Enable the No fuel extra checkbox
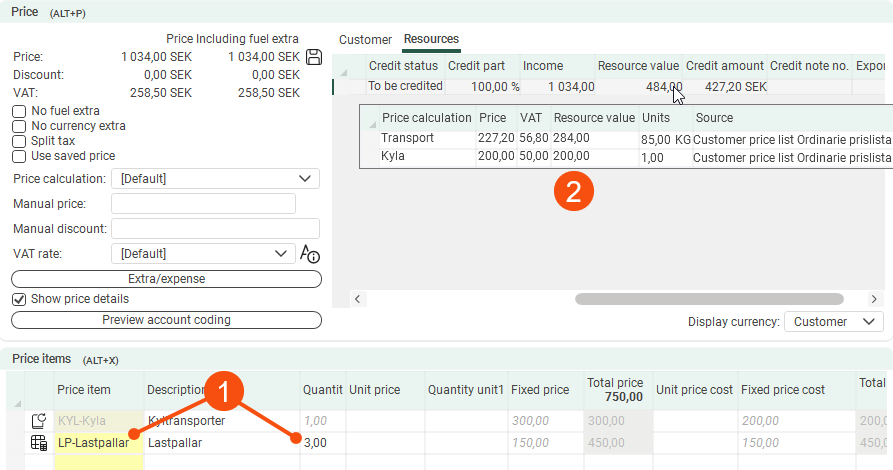 point(19,111)
